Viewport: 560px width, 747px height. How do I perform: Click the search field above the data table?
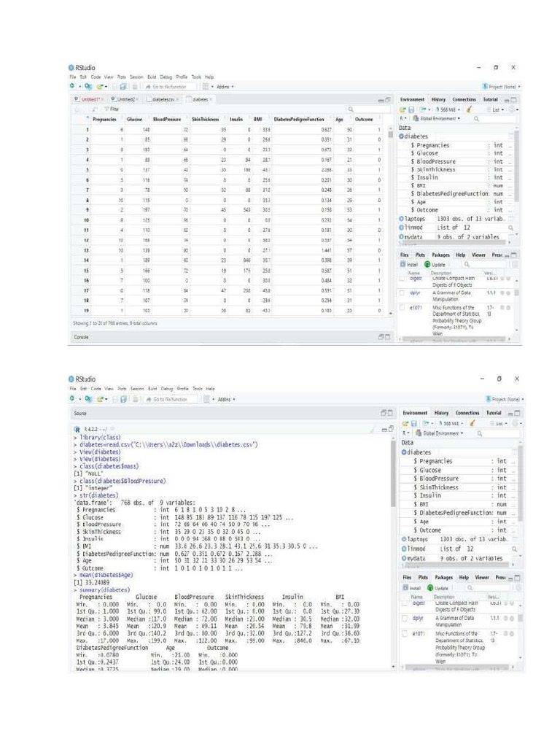(362, 109)
